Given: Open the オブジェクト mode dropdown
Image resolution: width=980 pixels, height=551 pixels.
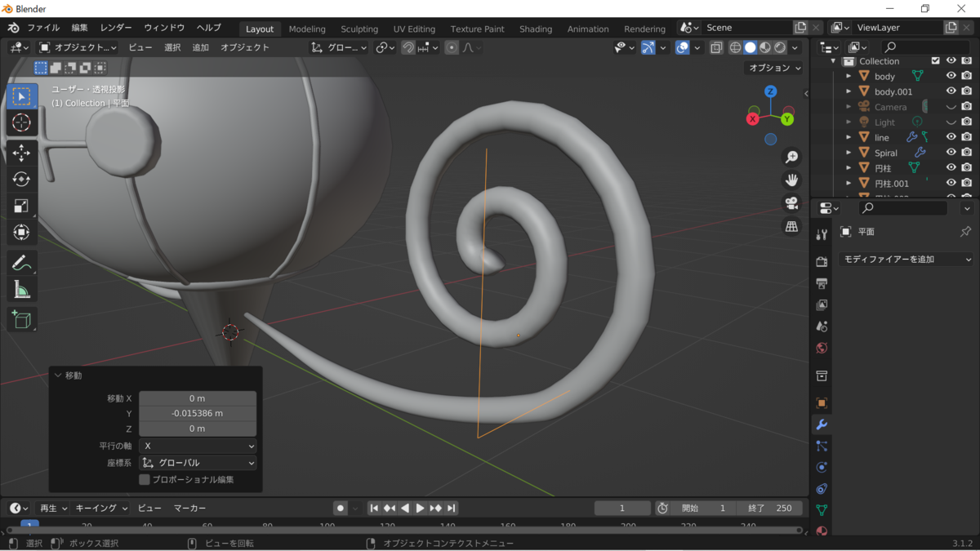Looking at the screenshot, I should tap(78, 47).
